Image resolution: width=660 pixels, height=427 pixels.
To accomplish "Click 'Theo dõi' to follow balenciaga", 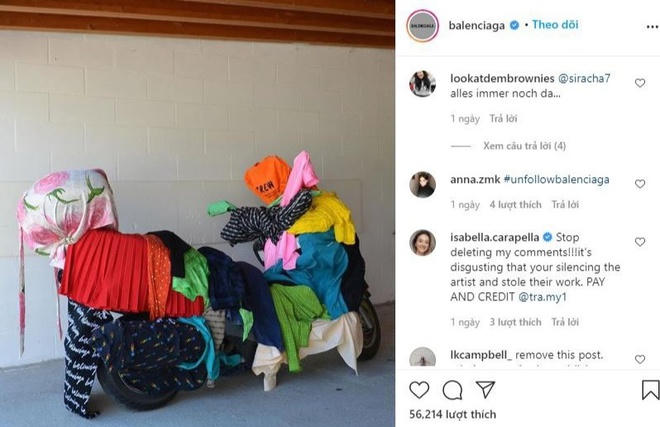I will click(555, 25).
